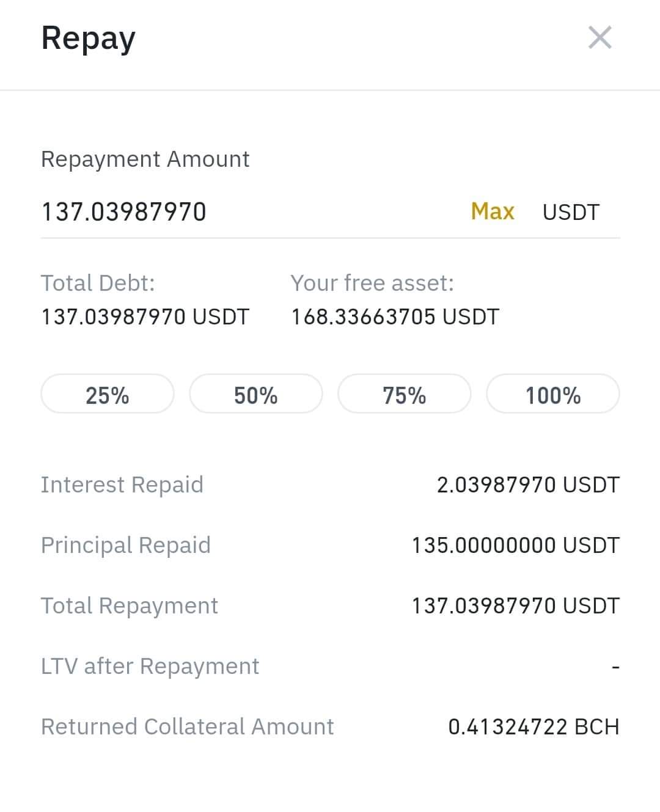
Task: Click the Repay dialog title
Action: tap(88, 39)
